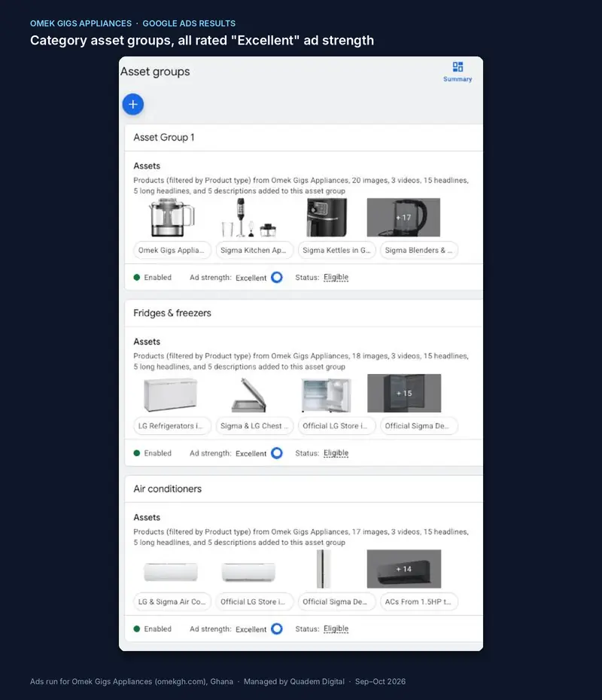
Task: Open the second white split AC thumbnail
Action: (248, 572)
